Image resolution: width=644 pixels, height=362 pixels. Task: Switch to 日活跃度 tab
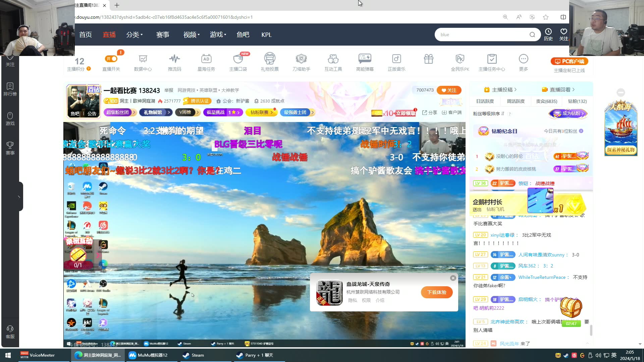coord(485,101)
